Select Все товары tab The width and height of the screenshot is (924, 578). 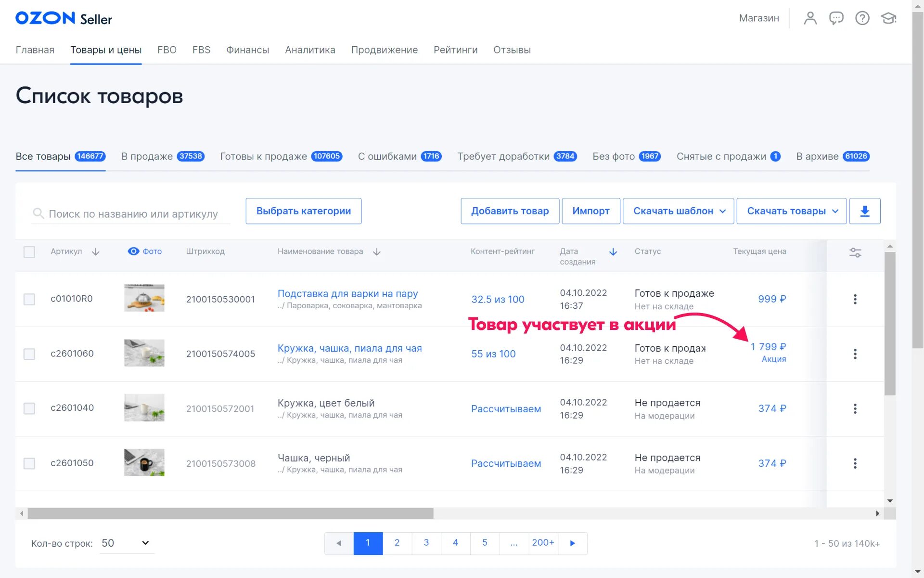pos(61,157)
